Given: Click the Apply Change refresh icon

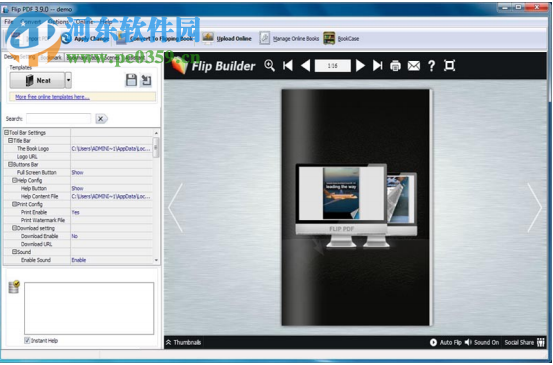Looking at the screenshot, I should [66, 38].
